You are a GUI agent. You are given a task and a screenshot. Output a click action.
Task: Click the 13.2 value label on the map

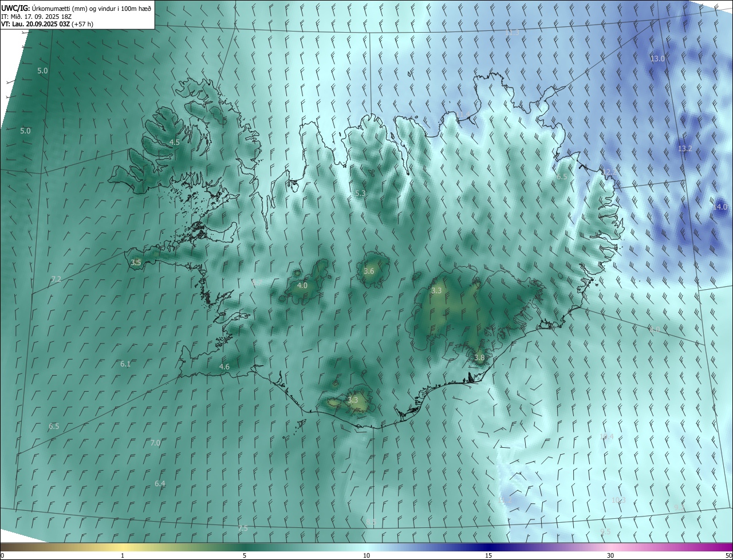point(685,148)
